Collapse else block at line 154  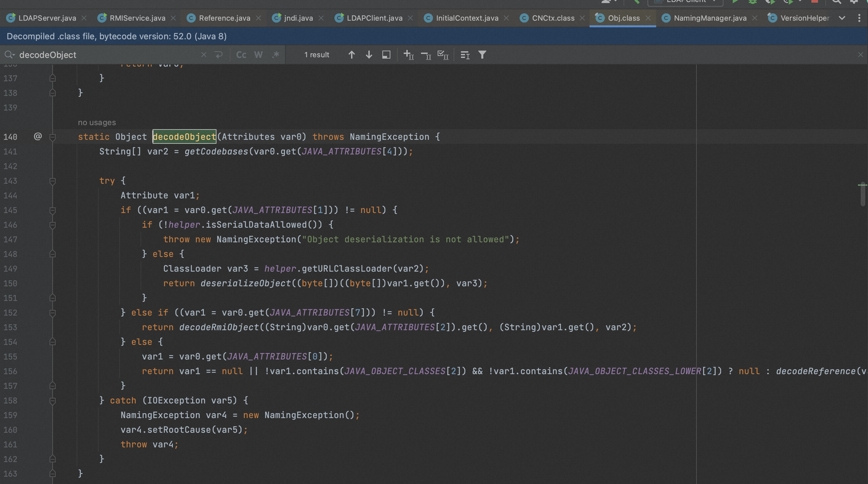(x=53, y=342)
